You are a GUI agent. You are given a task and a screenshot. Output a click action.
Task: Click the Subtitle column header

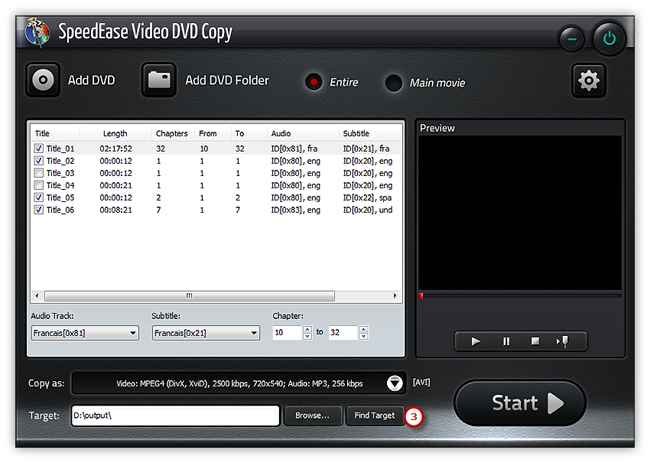(x=370, y=133)
